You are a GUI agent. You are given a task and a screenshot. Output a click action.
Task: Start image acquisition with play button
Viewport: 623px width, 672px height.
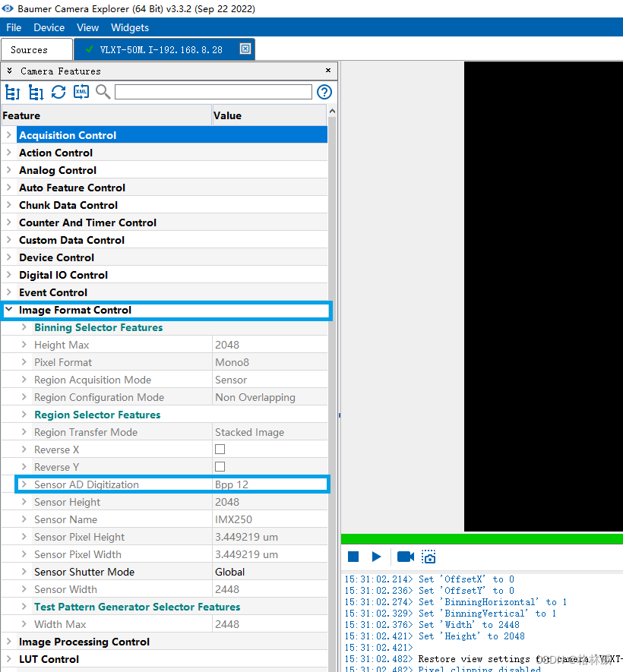[376, 557]
